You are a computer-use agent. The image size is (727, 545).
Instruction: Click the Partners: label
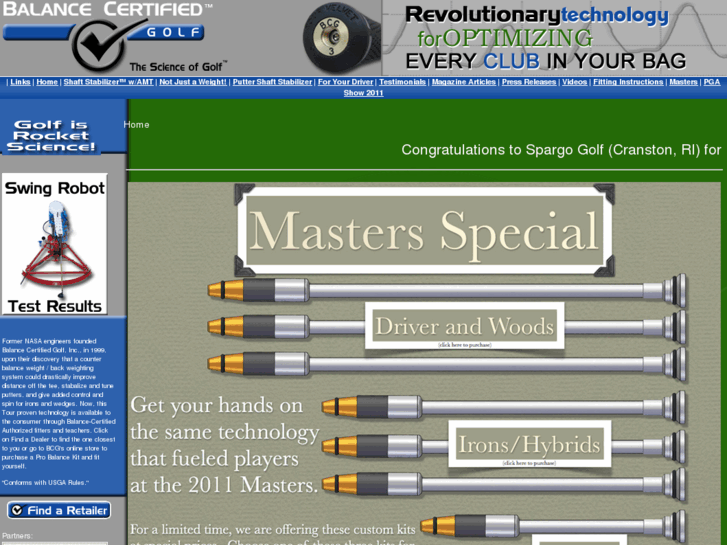pyautogui.click(x=17, y=536)
